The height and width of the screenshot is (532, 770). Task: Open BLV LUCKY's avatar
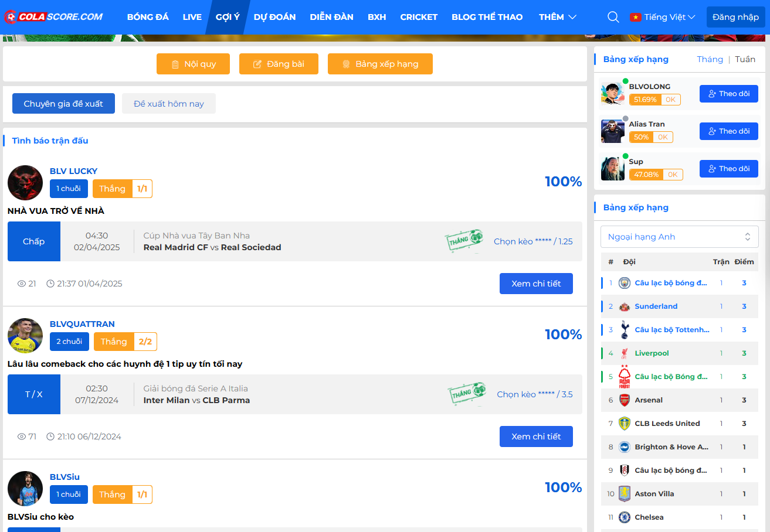pos(25,183)
